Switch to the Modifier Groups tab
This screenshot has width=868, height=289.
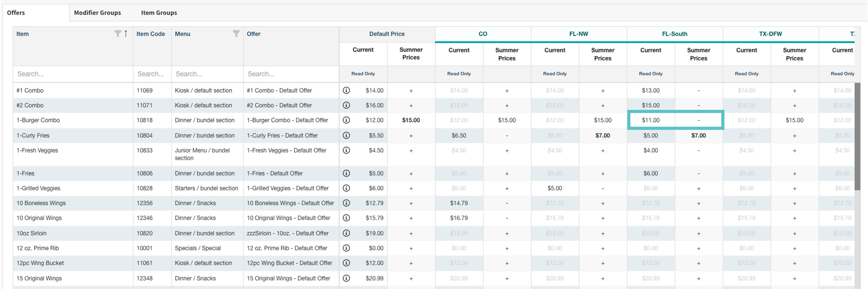pos(97,13)
